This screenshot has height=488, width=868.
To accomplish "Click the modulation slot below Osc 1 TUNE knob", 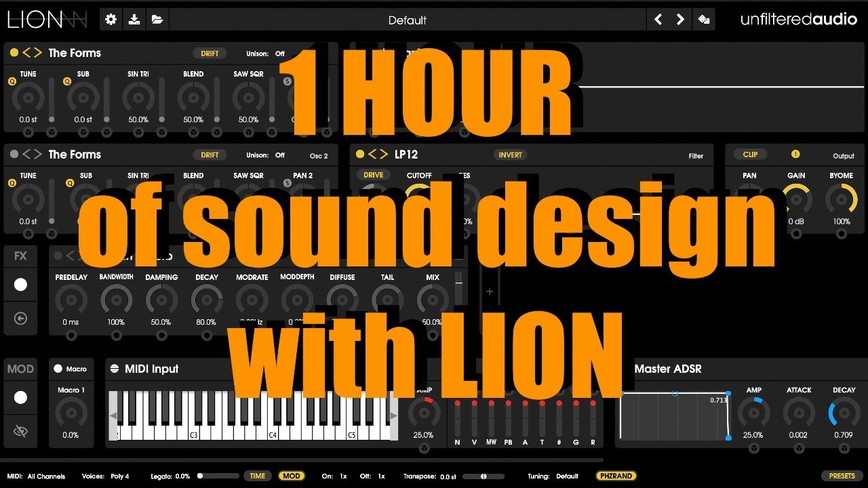I will [28, 132].
